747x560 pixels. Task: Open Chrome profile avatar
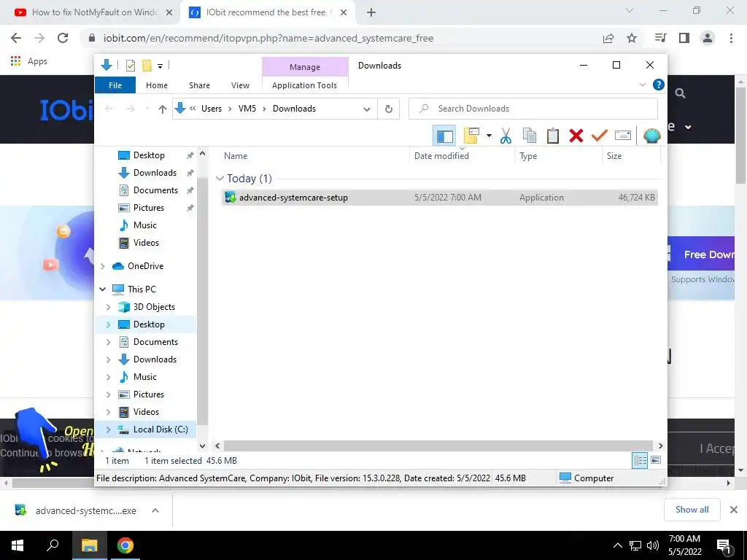pos(708,38)
